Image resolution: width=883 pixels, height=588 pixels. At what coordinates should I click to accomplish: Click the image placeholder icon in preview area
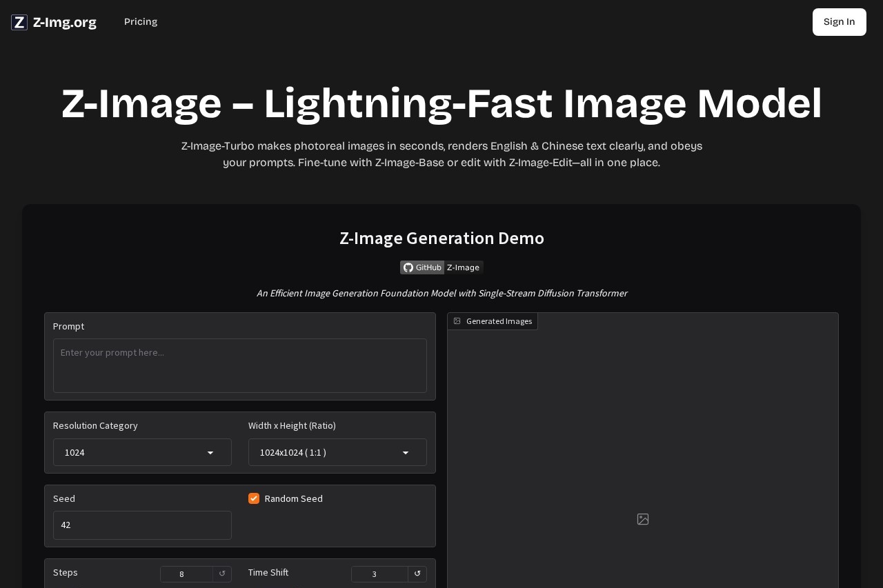[x=642, y=519]
